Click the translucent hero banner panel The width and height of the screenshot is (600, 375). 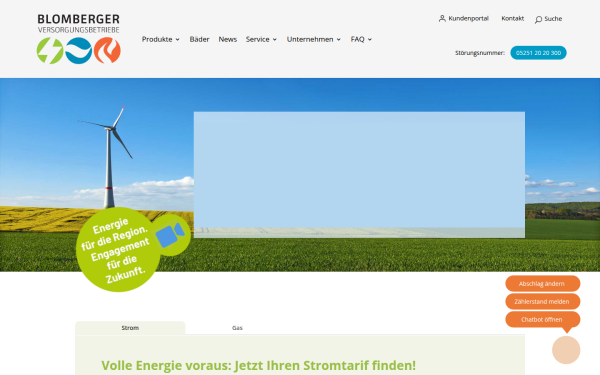point(359,174)
